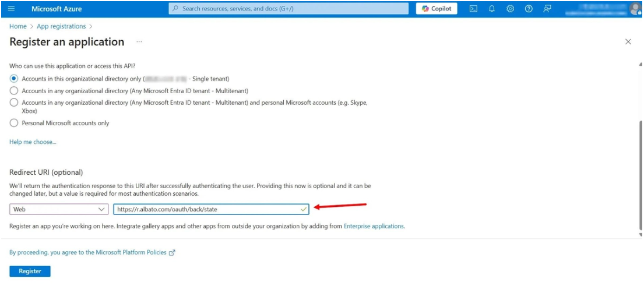Image resolution: width=644 pixels, height=289 pixels.
Task: Open Microsoft Platform Policies link
Action: [x=92, y=252]
